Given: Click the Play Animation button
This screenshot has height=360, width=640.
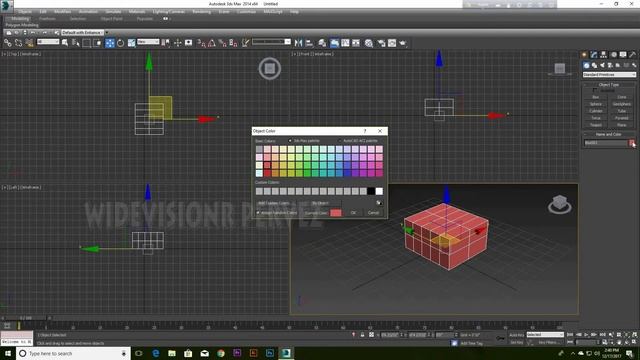Looking at the screenshot, I should click(x=587, y=335).
